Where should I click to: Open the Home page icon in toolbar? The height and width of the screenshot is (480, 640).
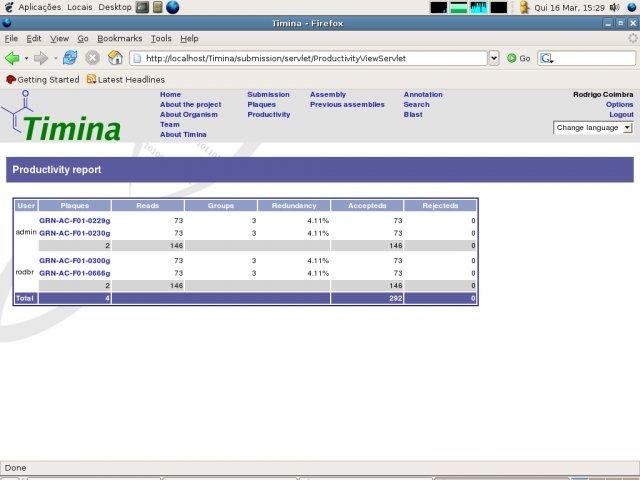(x=115, y=58)
